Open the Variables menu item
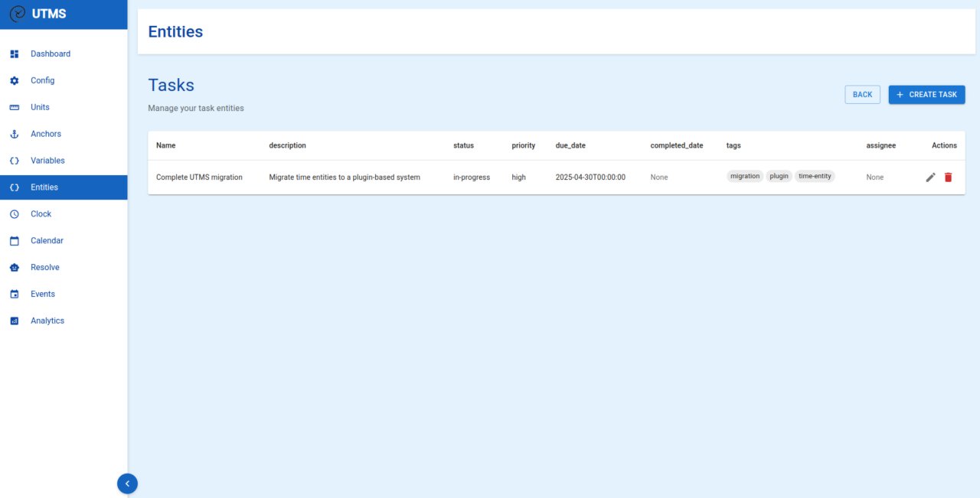Image resolution: width=980 pixels, height=498 pixels. (x=47, y=161)
